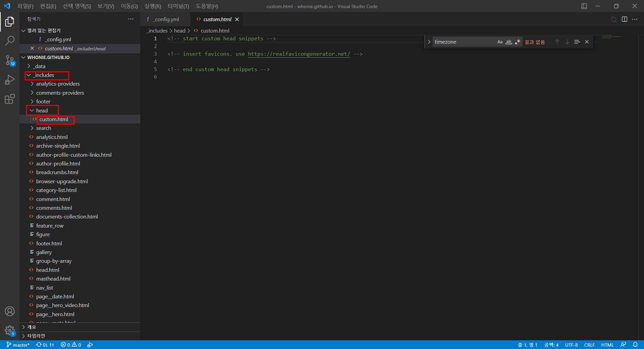644x349 pixels.
Task: Click the feedback icon in status bar
Action: click(x=623, y=345)
